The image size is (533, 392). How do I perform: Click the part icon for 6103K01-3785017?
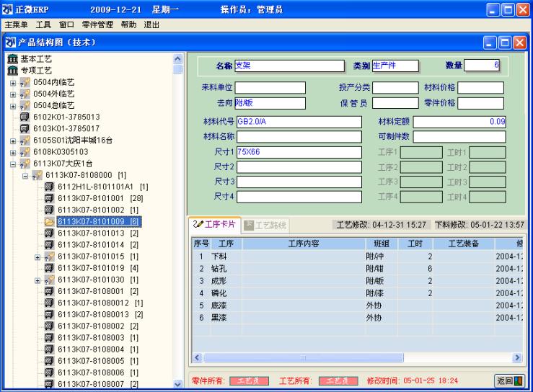coord(25,129)
